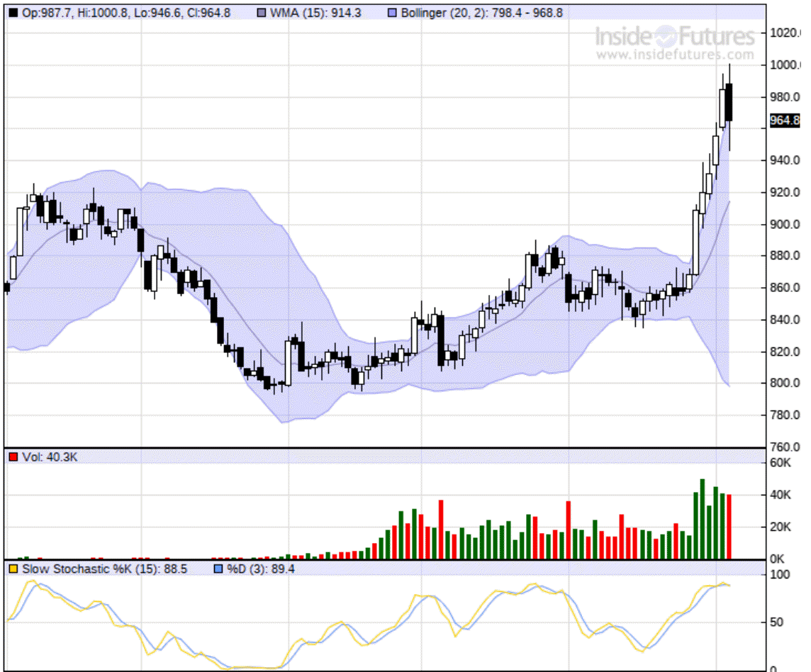Click the black OHLC legend swatch
The height and width of the screenshot is (672, 811).
(13, 13)
